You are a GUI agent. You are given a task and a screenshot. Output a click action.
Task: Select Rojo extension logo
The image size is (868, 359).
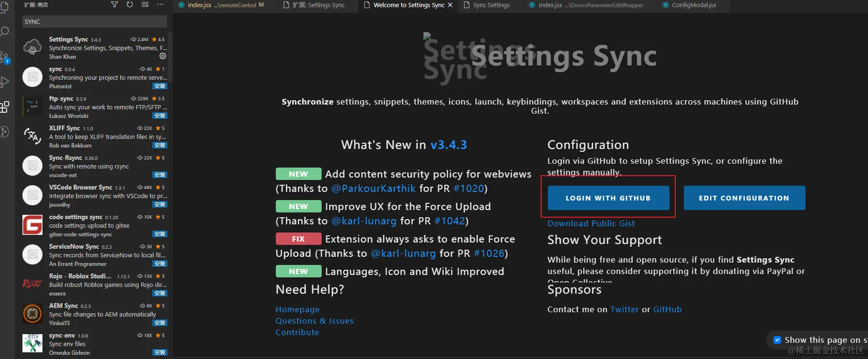(32, 284)
